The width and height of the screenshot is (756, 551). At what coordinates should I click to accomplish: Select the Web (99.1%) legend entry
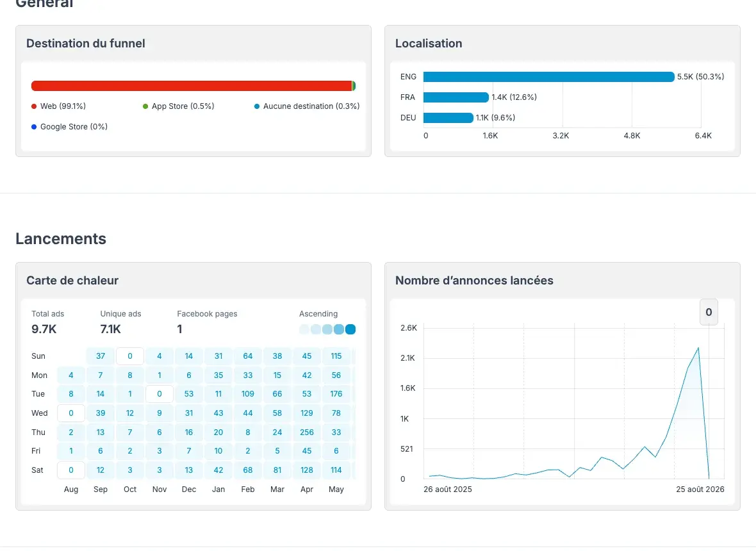58,106
